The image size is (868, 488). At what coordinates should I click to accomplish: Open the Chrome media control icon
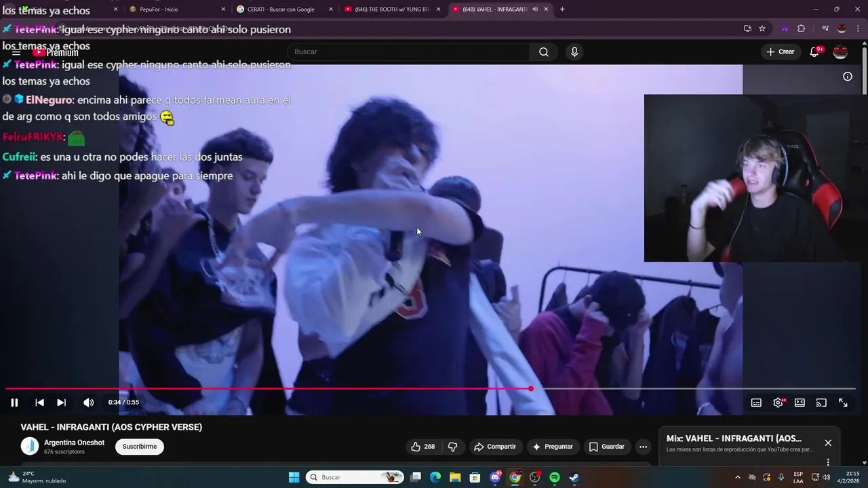pos(825,28)
